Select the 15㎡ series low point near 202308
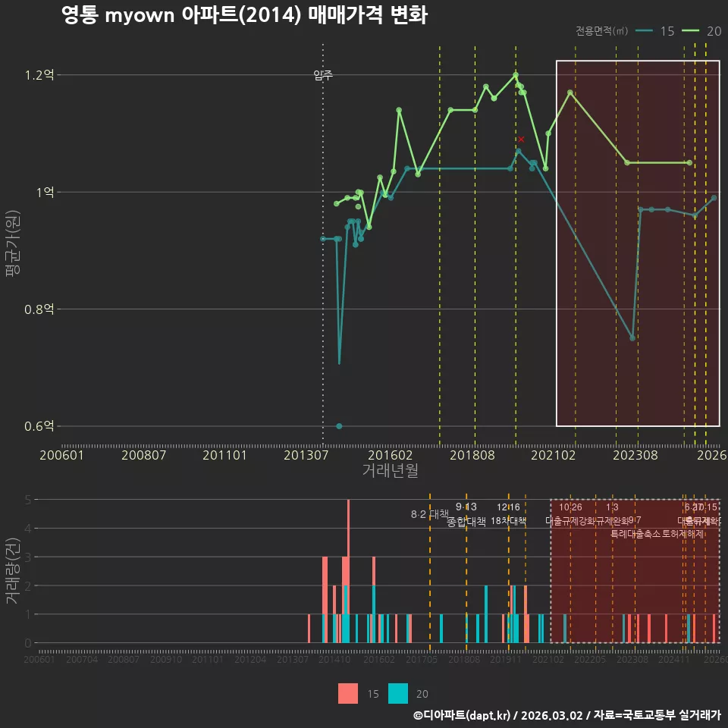728x728 pixels. pos(632,338)
